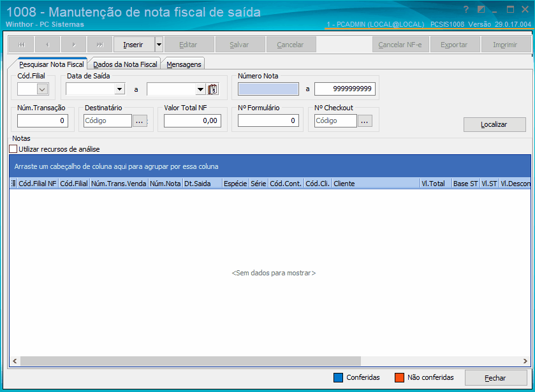Screen dimensions: 535x392
Task: Click the Imprimir button
Action: click(505, 45)
